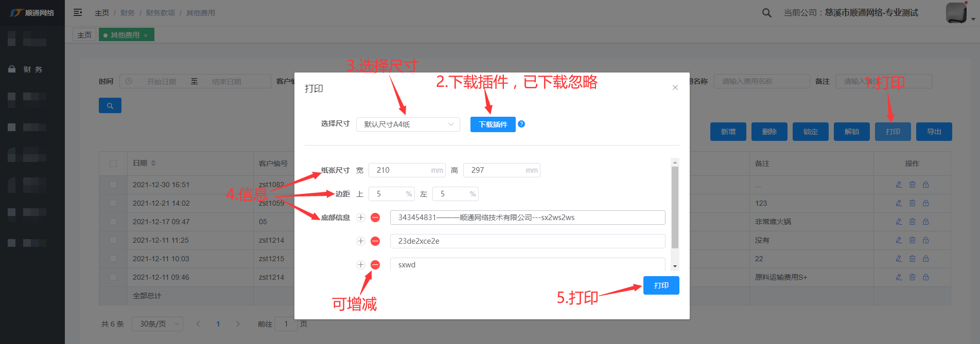
Task: Click the search magnifier icon in header
Action: [766, 13]
